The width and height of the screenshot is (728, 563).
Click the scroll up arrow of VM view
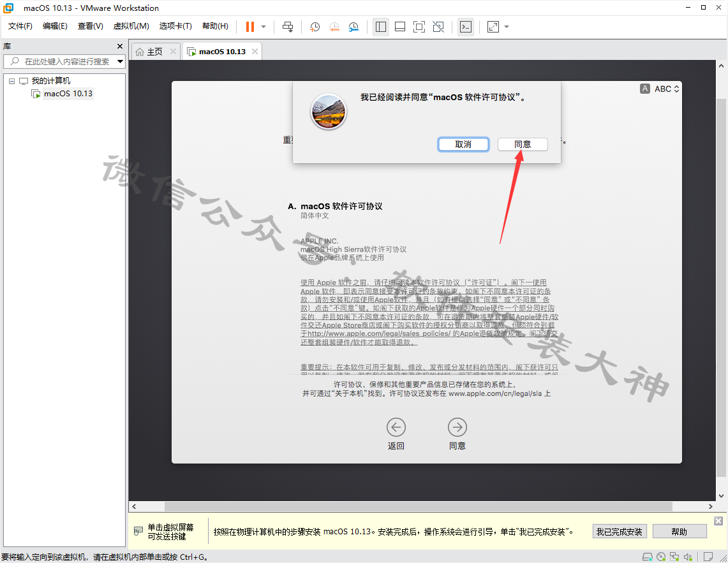[x=721, y=66]
